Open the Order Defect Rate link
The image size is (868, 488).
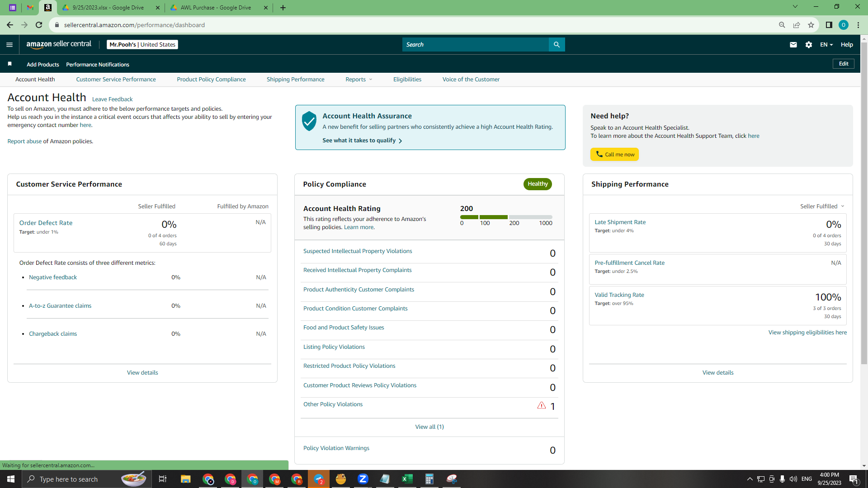click(x=46, y=223)
